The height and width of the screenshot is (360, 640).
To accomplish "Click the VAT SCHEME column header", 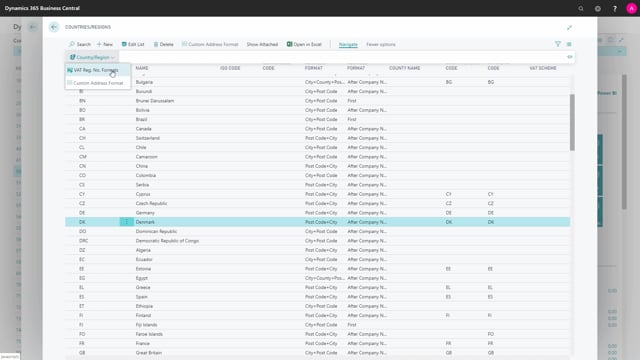I will coord(543,68).
